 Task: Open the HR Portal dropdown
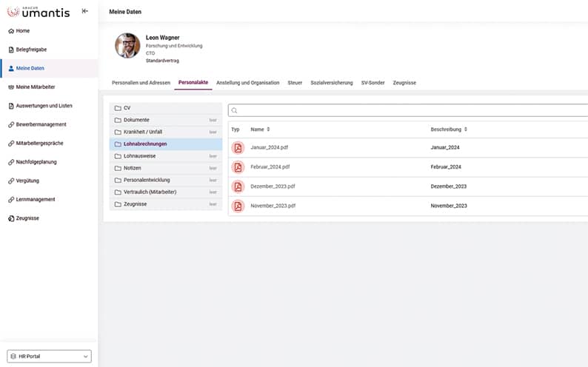coord(49,357)
